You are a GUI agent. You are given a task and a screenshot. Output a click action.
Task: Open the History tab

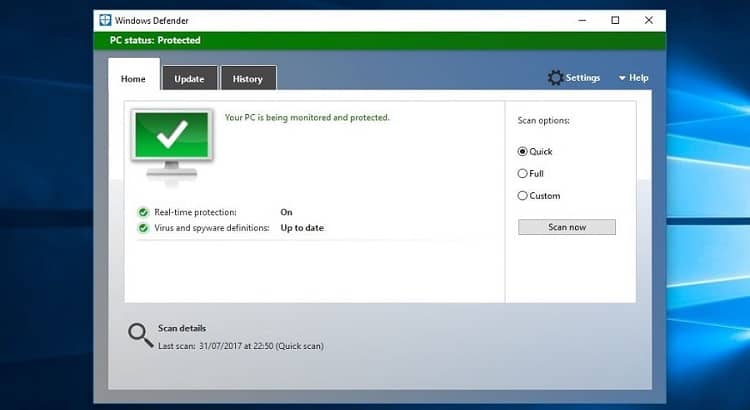pyautogui.click(x=248, y=78)
